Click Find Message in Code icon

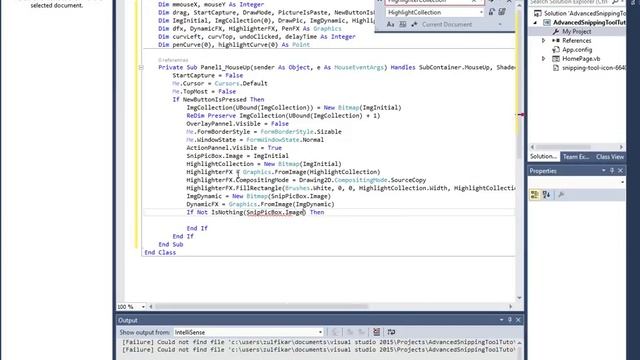click(x=335, y=332)
